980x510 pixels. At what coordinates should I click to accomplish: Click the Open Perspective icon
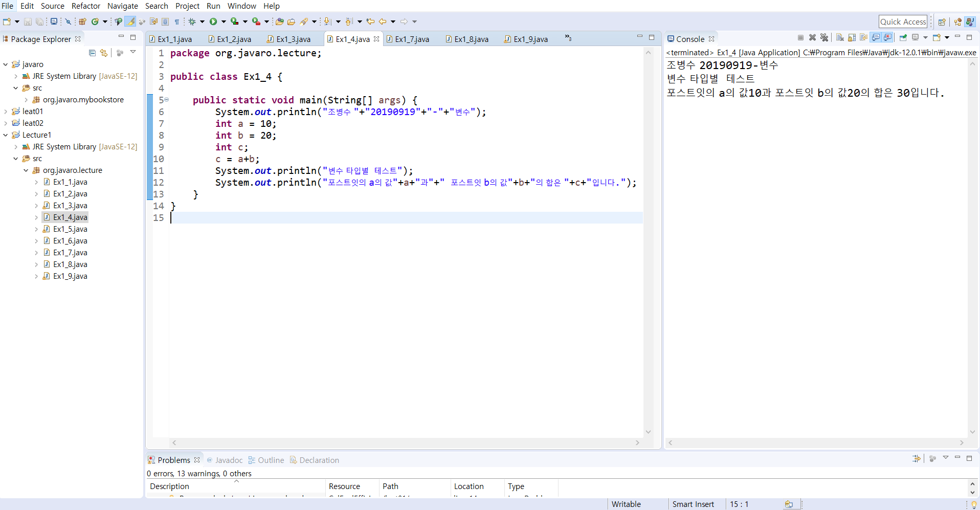click(x=942, y=22)
